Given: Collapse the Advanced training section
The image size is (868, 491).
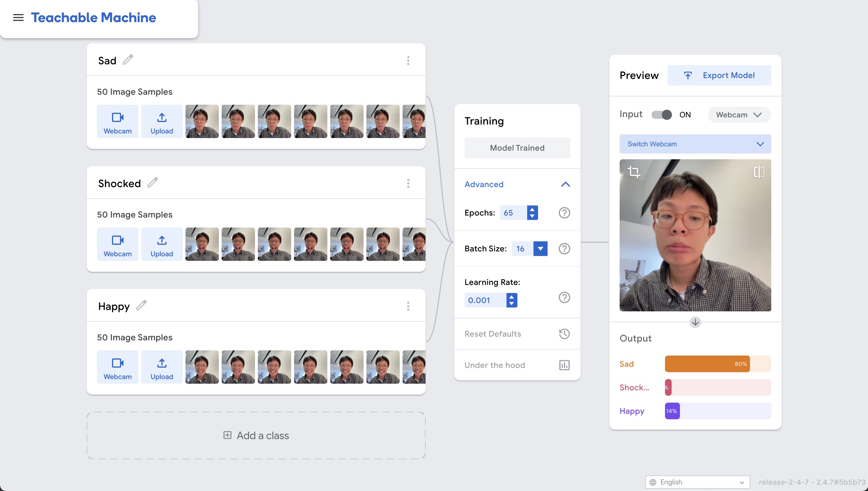Looking at the screenshot, I should pos(565,184).
